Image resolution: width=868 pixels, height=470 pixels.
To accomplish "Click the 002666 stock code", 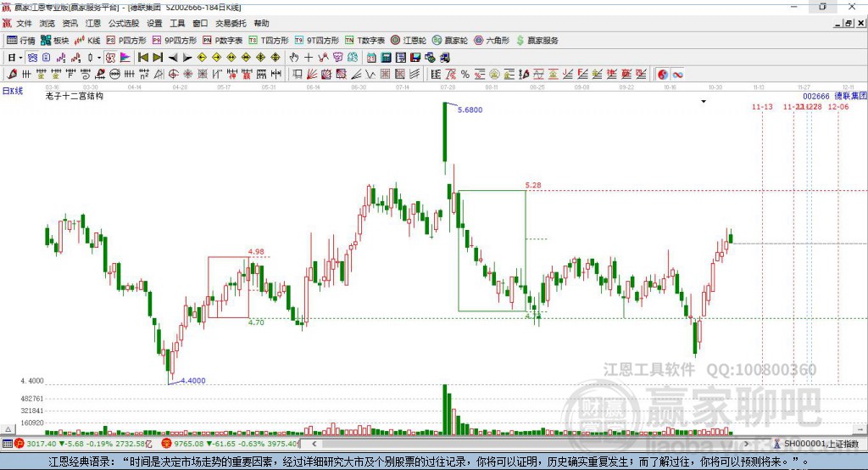I will [816, 96].
